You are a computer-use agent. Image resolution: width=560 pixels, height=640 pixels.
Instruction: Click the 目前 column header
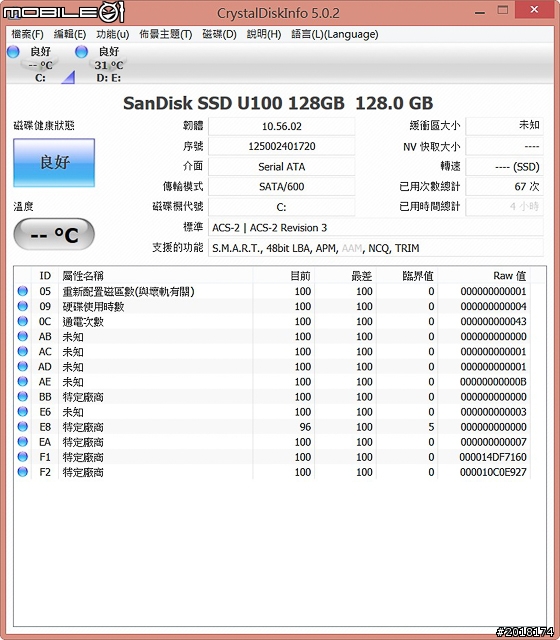point(284,276)
